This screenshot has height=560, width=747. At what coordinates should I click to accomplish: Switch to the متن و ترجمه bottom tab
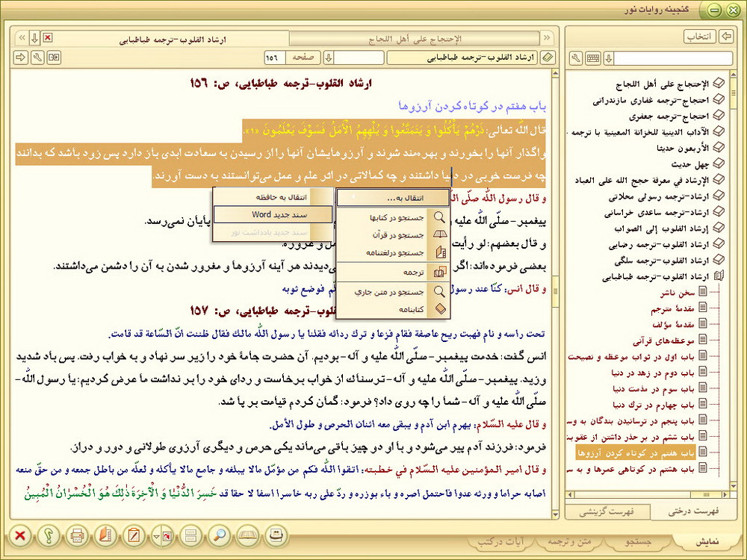tap(569, 542)
